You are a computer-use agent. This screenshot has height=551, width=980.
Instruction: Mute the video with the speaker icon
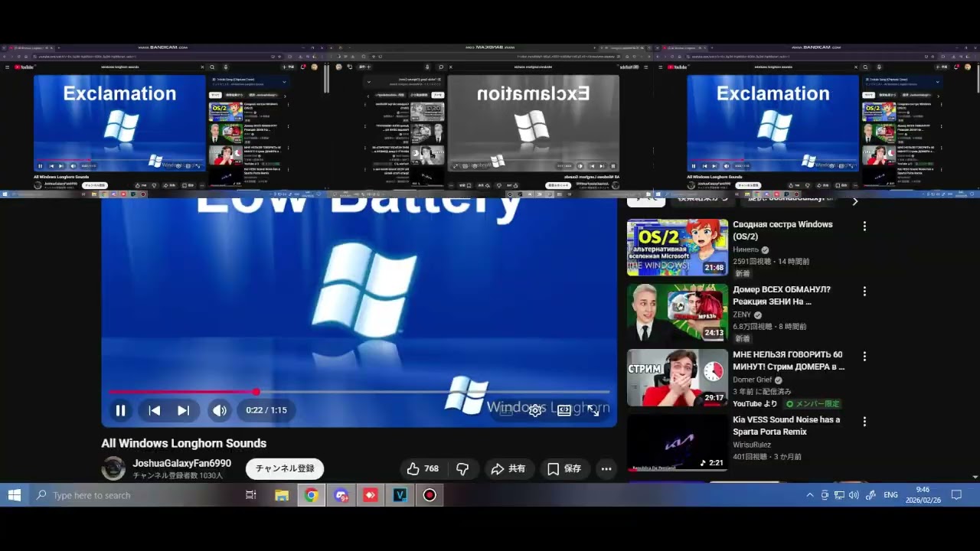point(220,410)
